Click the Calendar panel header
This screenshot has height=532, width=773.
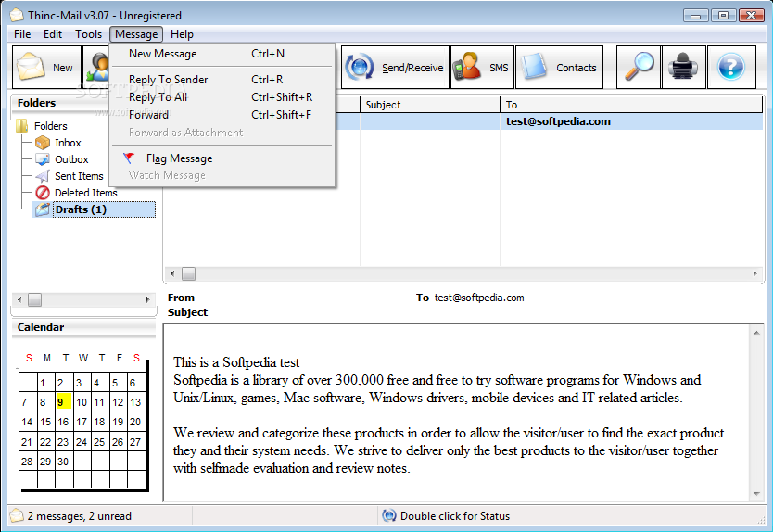83,327
